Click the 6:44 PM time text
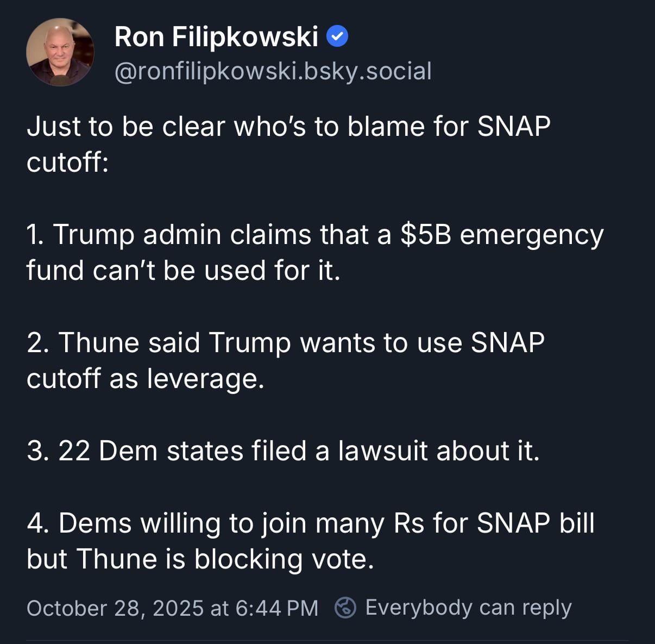The height and width of the screenshot is (644, 655). pyautogui.click(x=277, y=608)
